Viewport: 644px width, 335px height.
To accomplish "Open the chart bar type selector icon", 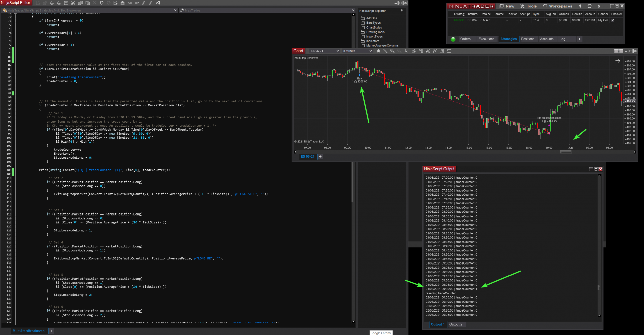I will (x=378, y=51).
